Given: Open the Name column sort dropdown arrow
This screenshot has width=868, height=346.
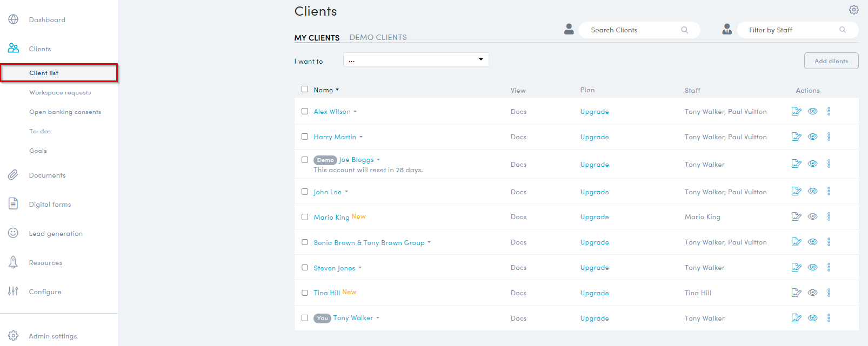Looking at the screenshot, I should (337, 90).
